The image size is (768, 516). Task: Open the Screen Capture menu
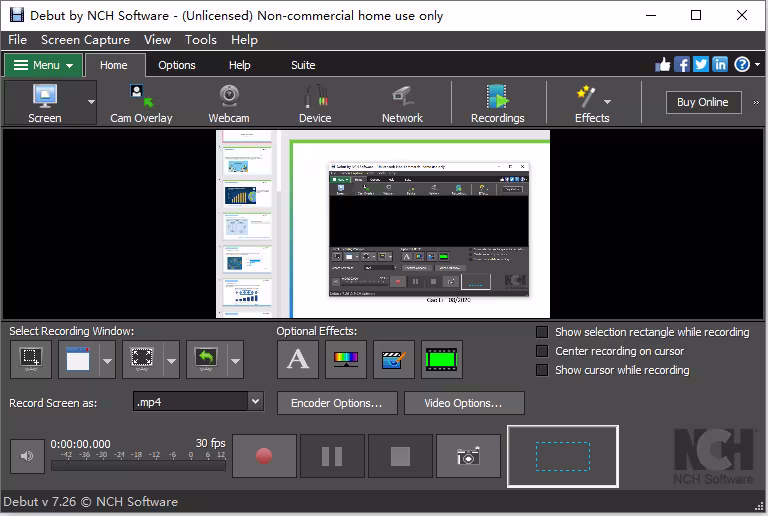(85, 40)
